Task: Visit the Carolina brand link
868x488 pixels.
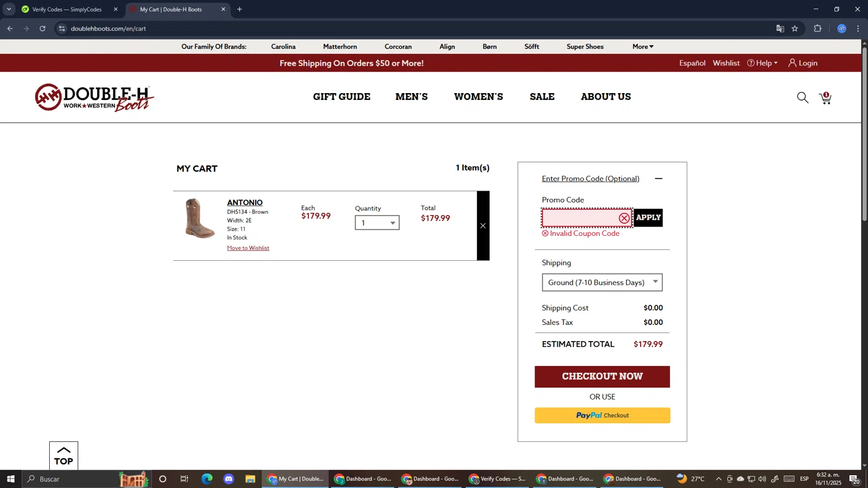Action: pos(284,46)
